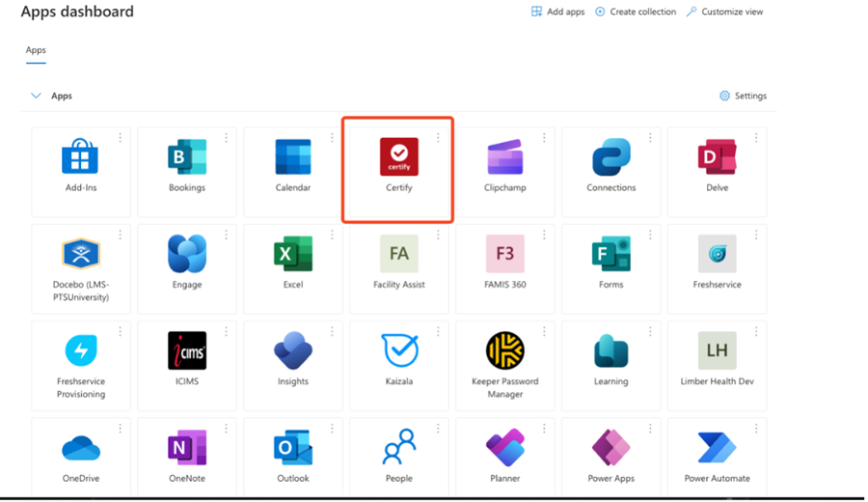Open the more options menu on Excel tile
This screenshot has width=868, height=502.
pyautogui.click(x=332, y=235)
